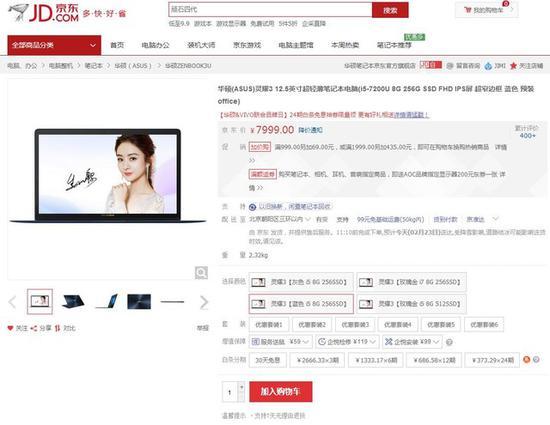Open the 笔记本推荐 navigation item

click(x=394, y=45)
